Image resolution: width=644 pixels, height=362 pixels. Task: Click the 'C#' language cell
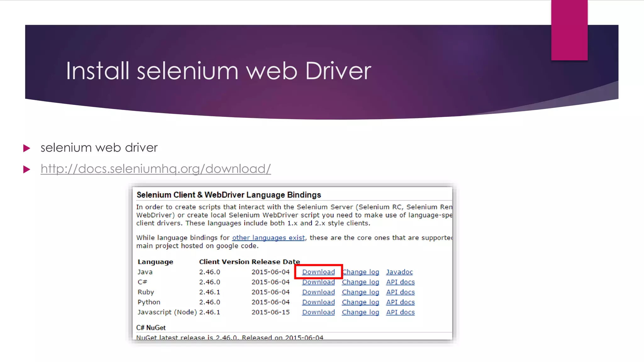click(142, 282)
